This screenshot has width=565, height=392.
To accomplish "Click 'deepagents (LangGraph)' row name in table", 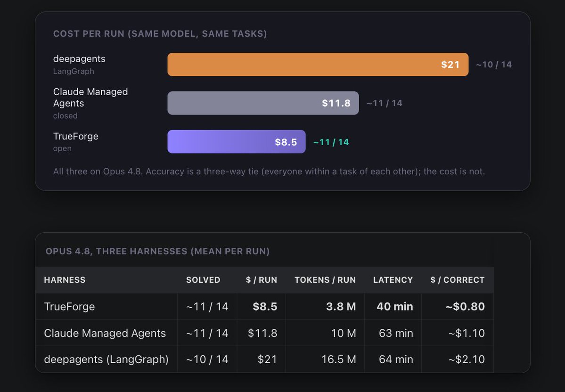I will click(106, 359).
